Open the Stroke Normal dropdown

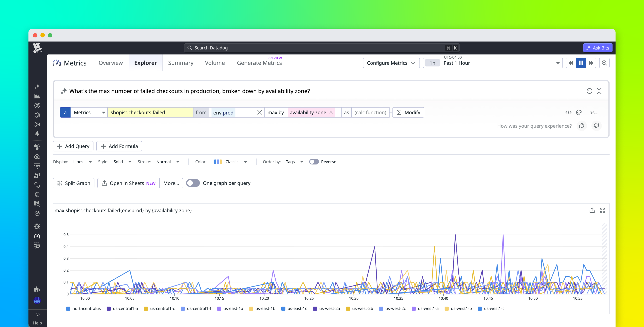168,162
